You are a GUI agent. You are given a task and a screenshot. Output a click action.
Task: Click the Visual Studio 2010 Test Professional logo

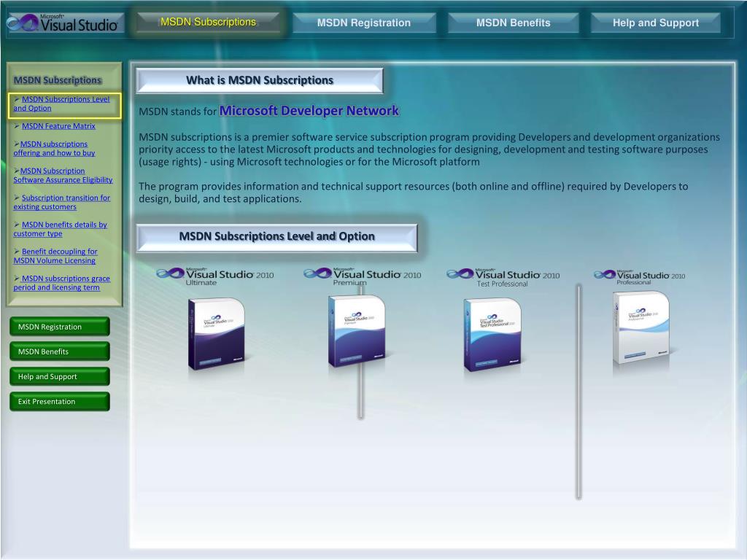(x=503, y=278)
